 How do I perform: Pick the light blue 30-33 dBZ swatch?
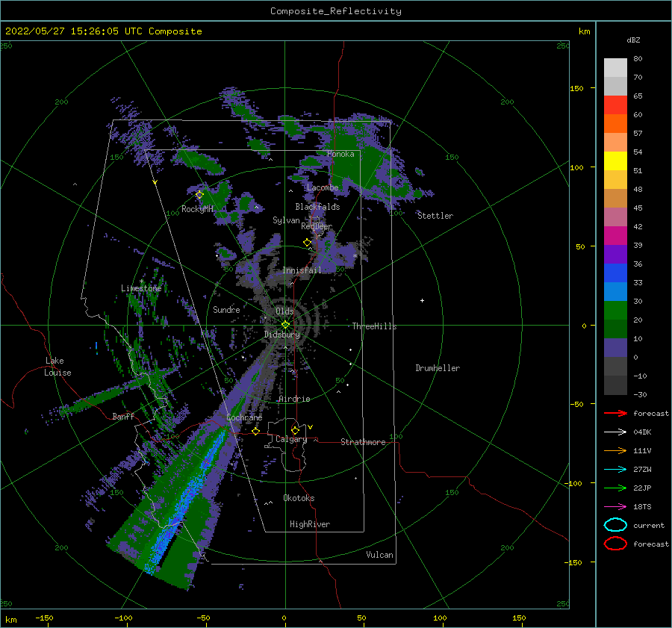point(615,291)
